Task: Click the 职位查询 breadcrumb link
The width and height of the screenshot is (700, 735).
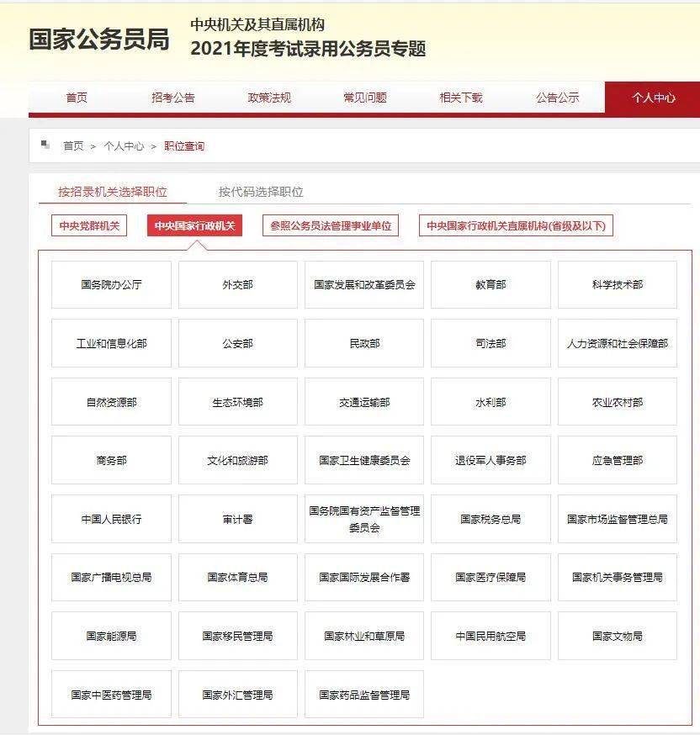Action: pyautogui.click(x=184, y=146)
